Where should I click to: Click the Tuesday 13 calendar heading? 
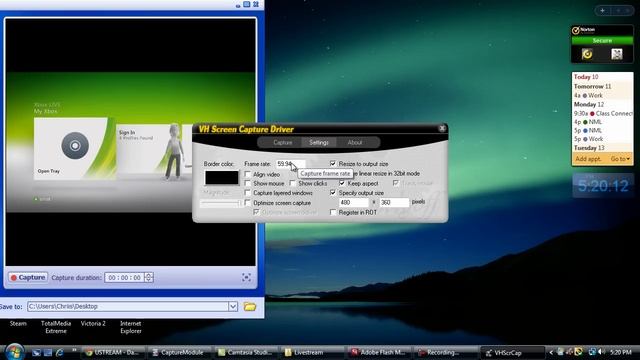coord(589,148)
